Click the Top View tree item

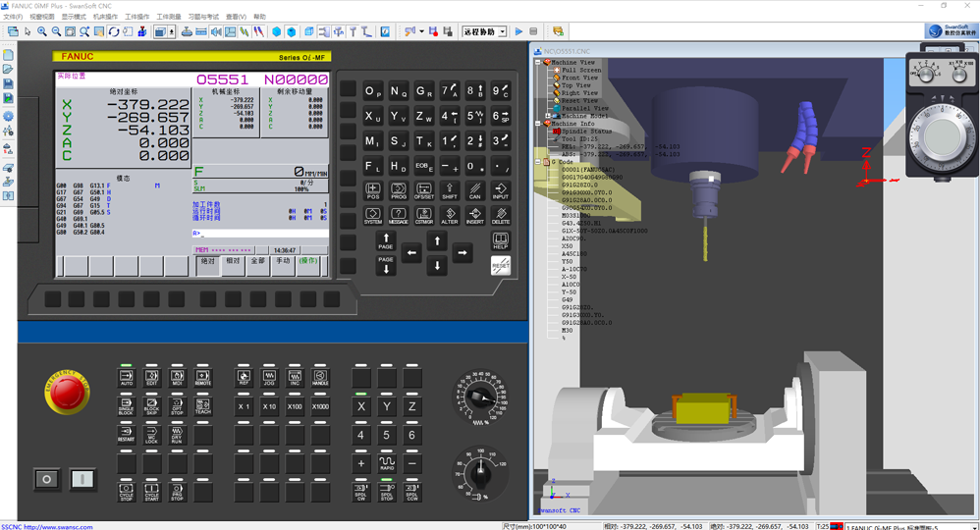(575, 85)
